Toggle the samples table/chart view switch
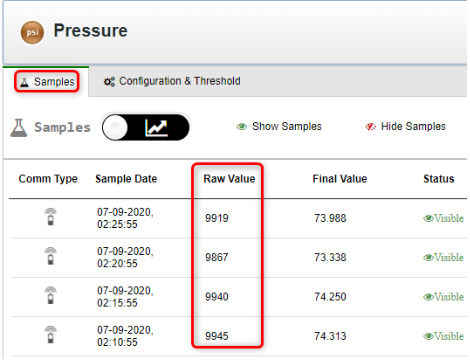The image size is (470, 360). pos(146,128)
